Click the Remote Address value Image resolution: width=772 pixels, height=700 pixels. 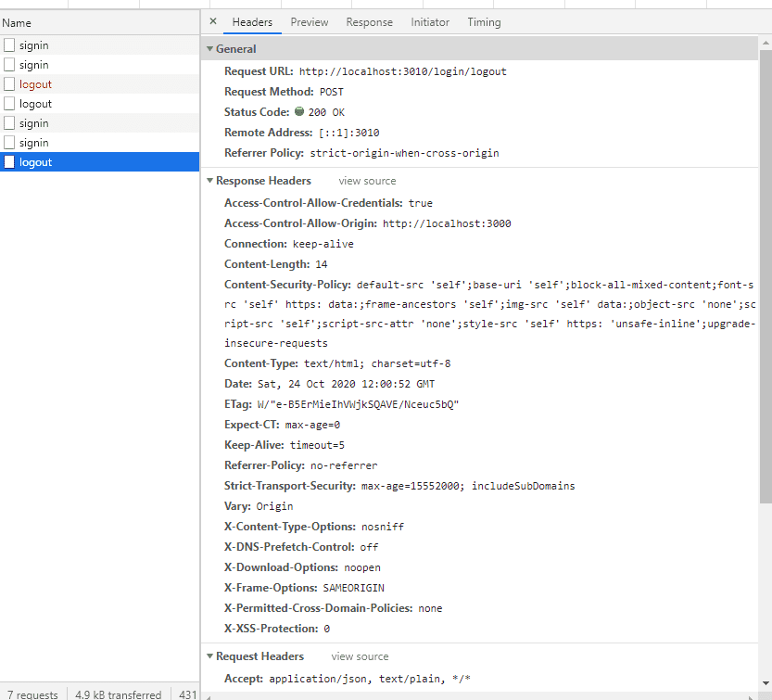pyautogui.click(x=349, y=133)
